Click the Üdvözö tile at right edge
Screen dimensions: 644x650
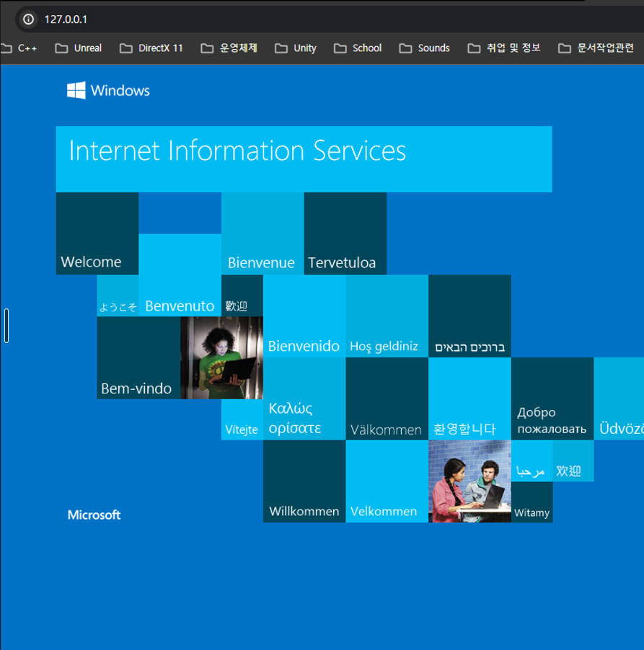pos(619,399)
